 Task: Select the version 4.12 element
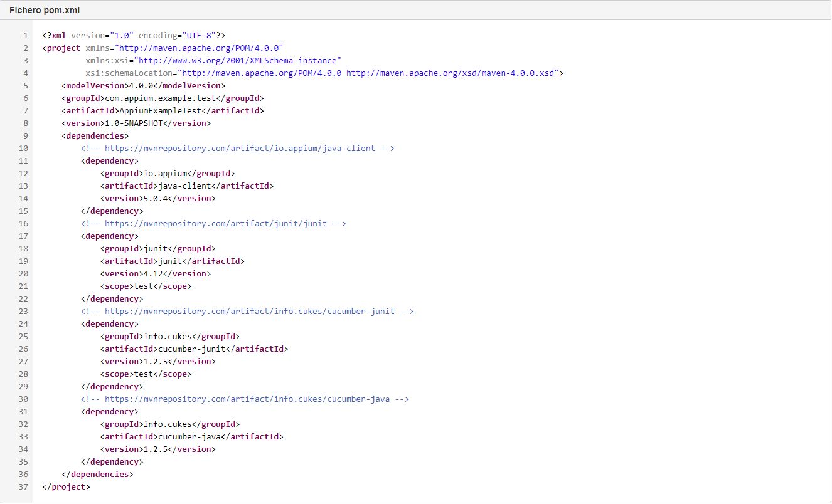point(156,273)
